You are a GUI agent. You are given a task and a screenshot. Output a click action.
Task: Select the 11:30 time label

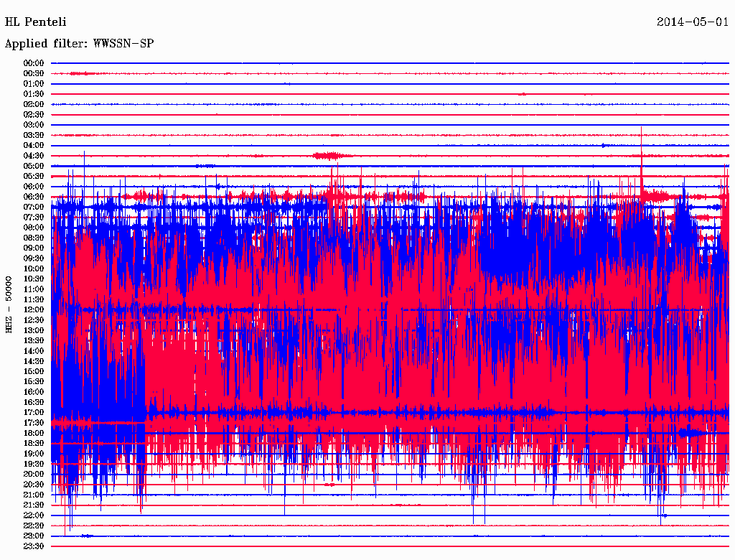click(34, 299)
